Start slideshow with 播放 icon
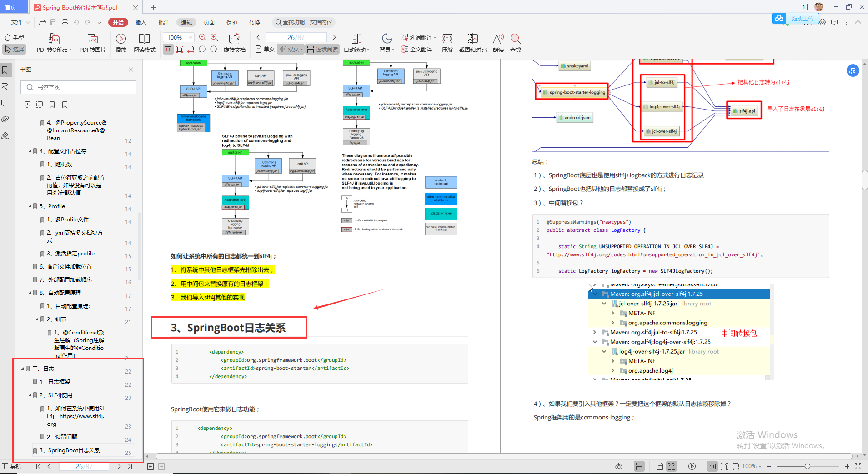 pyautogui.click(x=121, y=39)
